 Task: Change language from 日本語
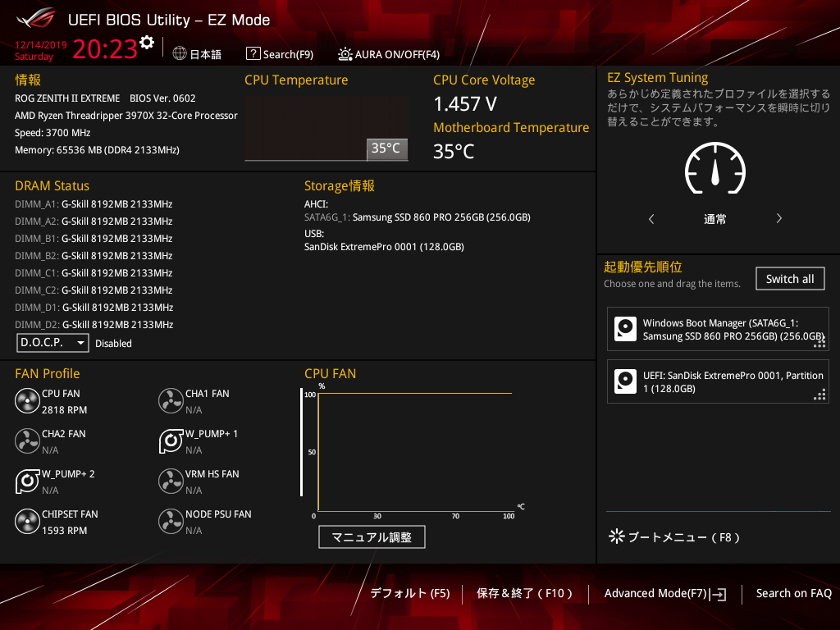tap(206, 54)
